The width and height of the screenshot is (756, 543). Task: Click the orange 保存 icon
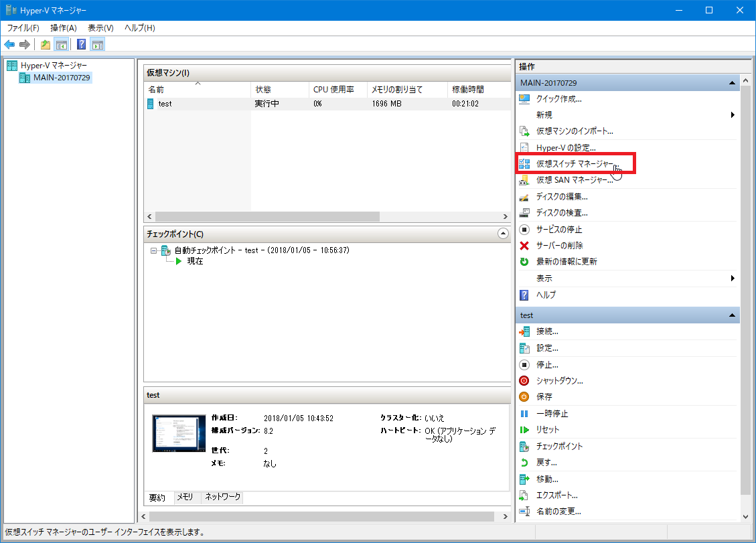point(524,397)
